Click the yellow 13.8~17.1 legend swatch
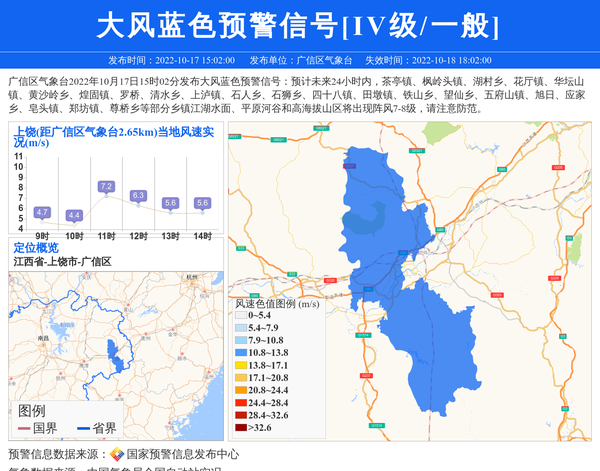The image size is (600, 471). pyautogui.click(x=240, y=366)
